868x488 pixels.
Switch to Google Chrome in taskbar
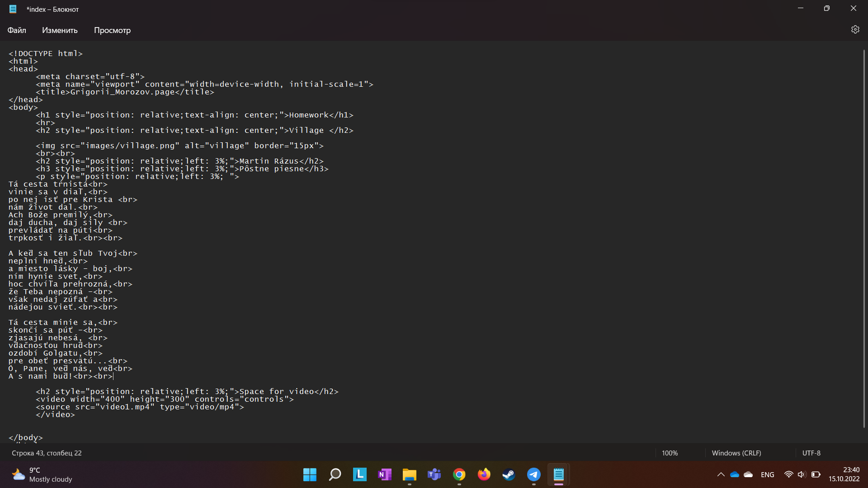coord(459,474)
